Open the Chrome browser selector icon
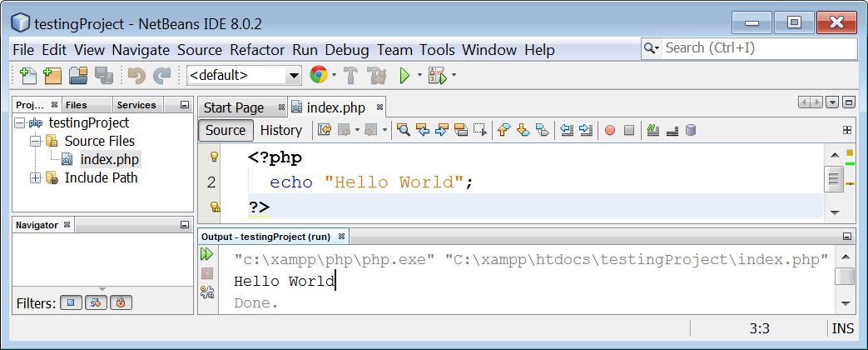 318,75
